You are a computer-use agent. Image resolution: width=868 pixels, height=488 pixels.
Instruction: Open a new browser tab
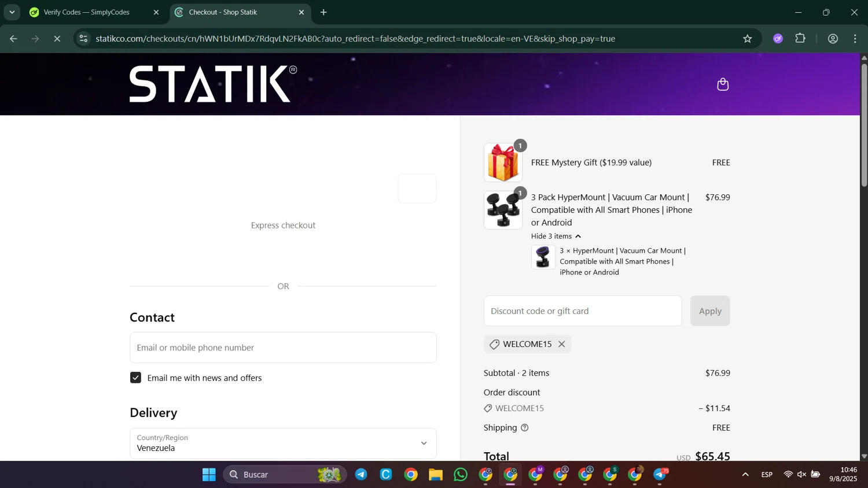pyautogui.click(x=323, y=12)
